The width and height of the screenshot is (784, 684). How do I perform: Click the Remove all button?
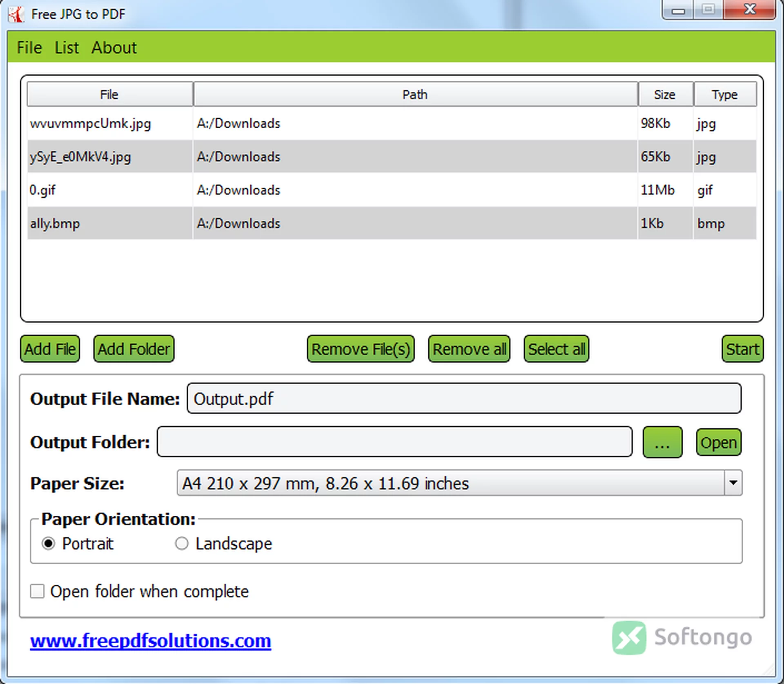coord(469,349)
